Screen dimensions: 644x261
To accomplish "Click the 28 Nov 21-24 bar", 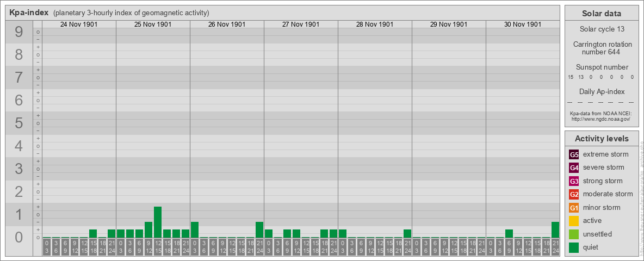I will pos(407,233).
